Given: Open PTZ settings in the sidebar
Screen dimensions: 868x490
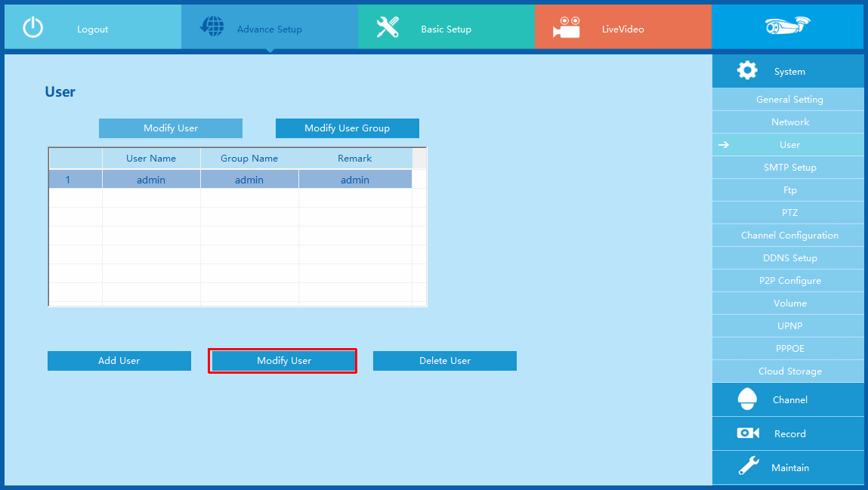Looking at the screenshot, I should tap(788, 213).
